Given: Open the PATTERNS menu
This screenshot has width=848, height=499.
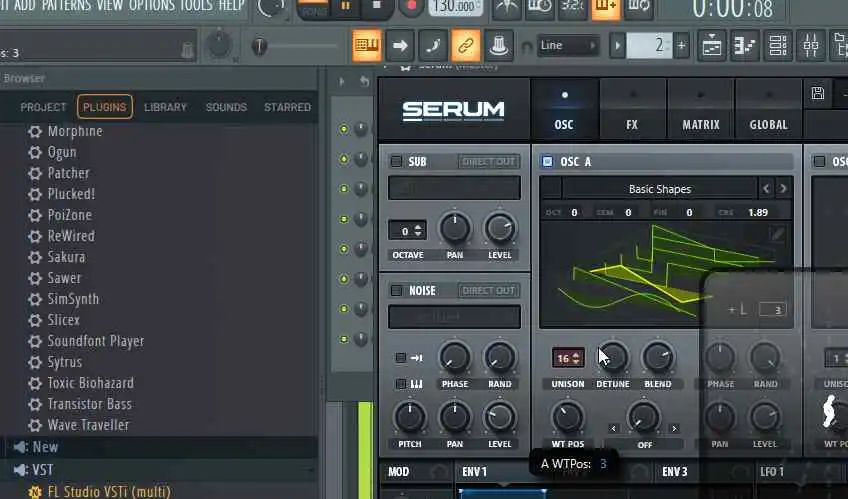Looking at the screenshot, I should 67,5.
